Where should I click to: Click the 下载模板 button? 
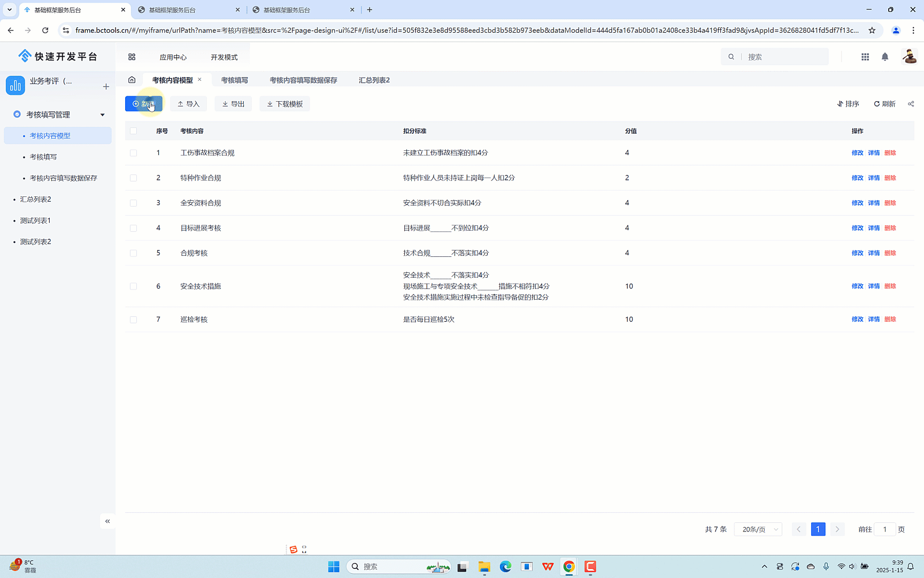284,104
